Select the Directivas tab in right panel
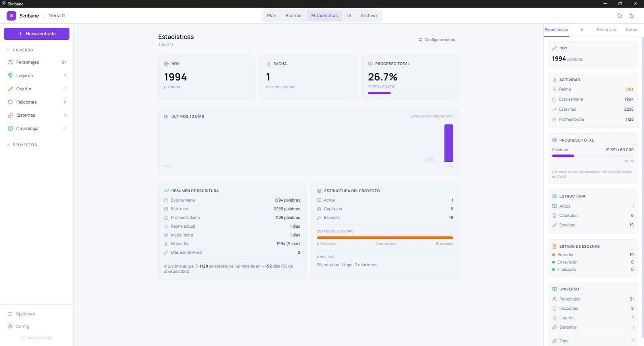Screen dimensions: 644x346 [x=606, y=30]
